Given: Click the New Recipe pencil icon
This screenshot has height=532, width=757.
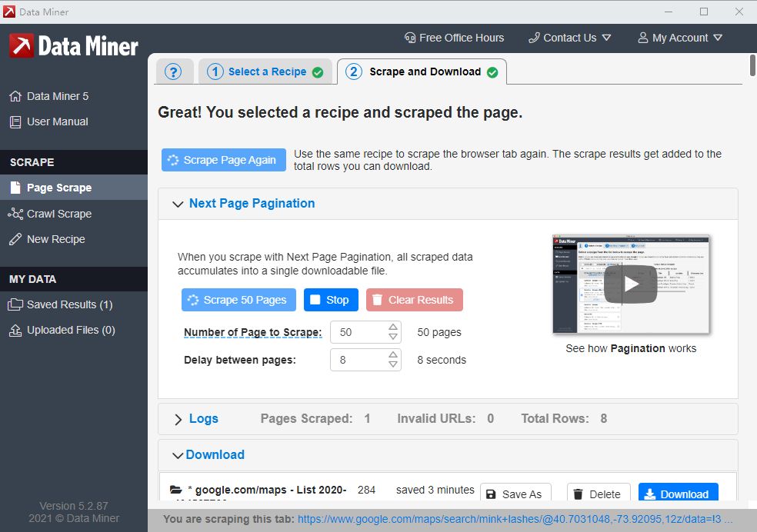Looking at the screenshot, I should [x=15, y=239].
